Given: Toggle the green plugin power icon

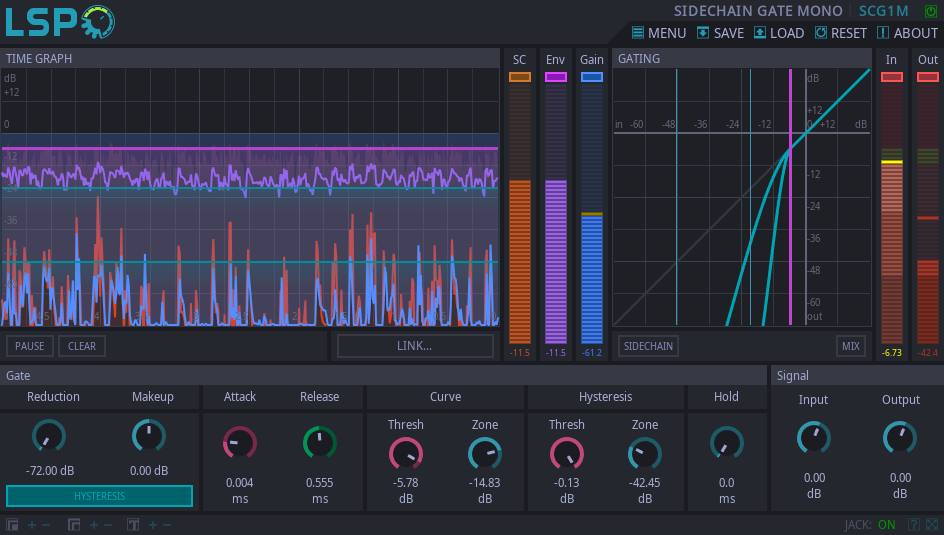Looking at the screenshot, I should tap(931, 11).
